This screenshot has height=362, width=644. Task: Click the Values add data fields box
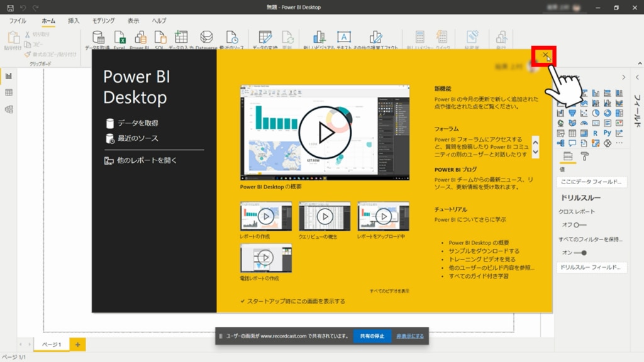tap(592, 182)
